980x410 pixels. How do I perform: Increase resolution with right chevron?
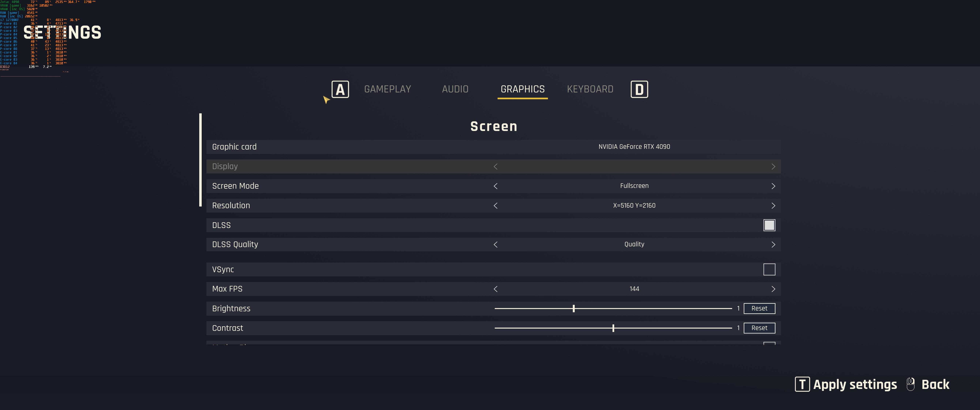[773, 206]
